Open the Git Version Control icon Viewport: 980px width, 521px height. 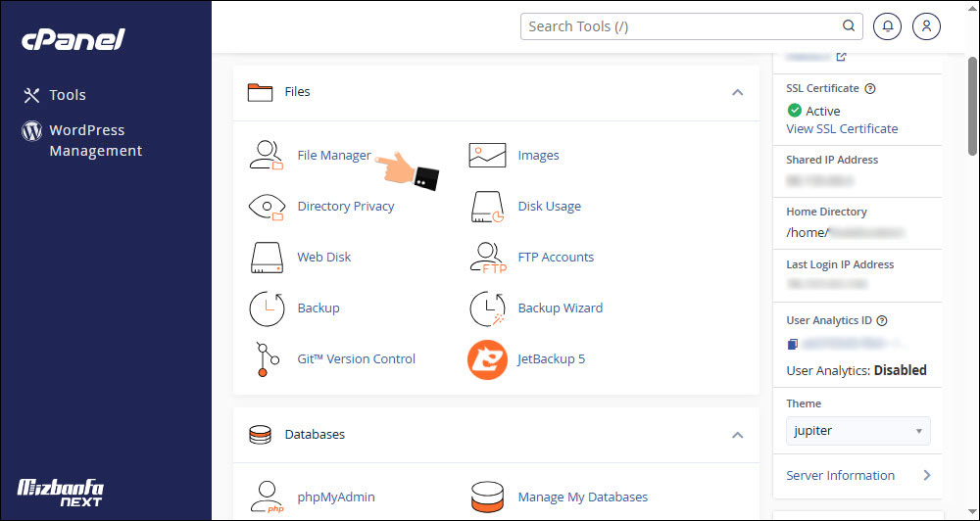[268, 359]
